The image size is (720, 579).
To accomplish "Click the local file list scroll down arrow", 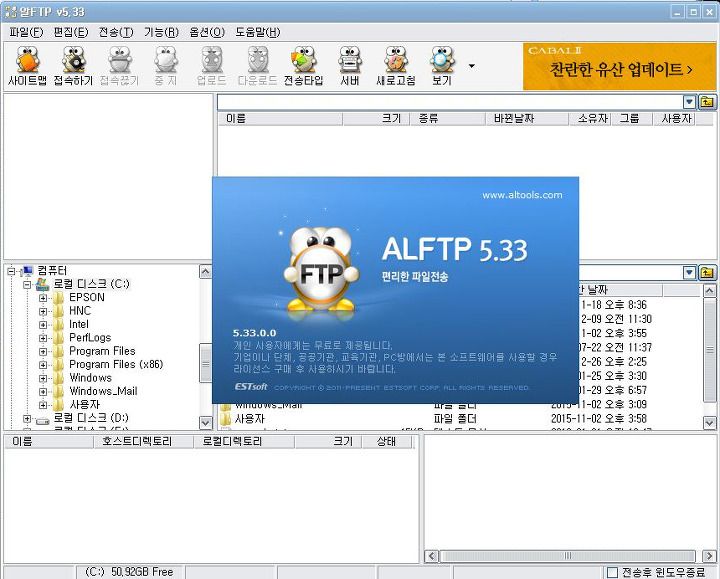I will pos(709,422).
